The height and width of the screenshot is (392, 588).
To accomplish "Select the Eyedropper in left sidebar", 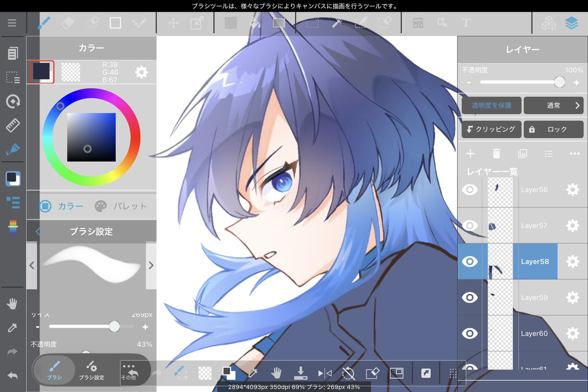I will [x=12, y=328].
